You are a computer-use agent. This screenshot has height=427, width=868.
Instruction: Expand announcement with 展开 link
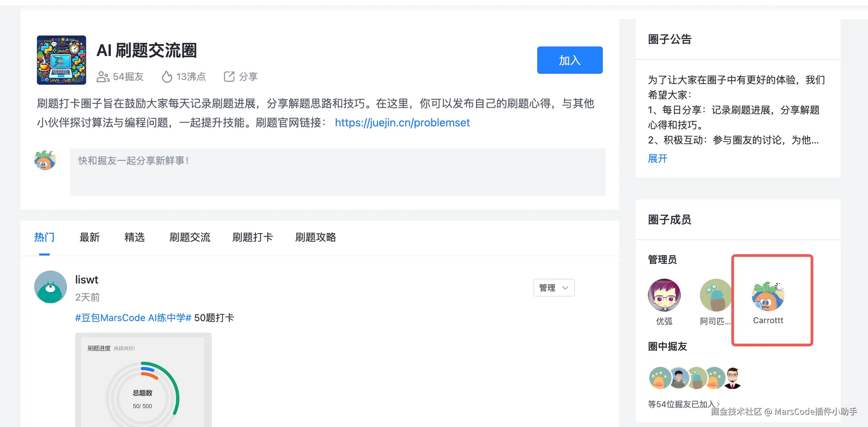657,159
